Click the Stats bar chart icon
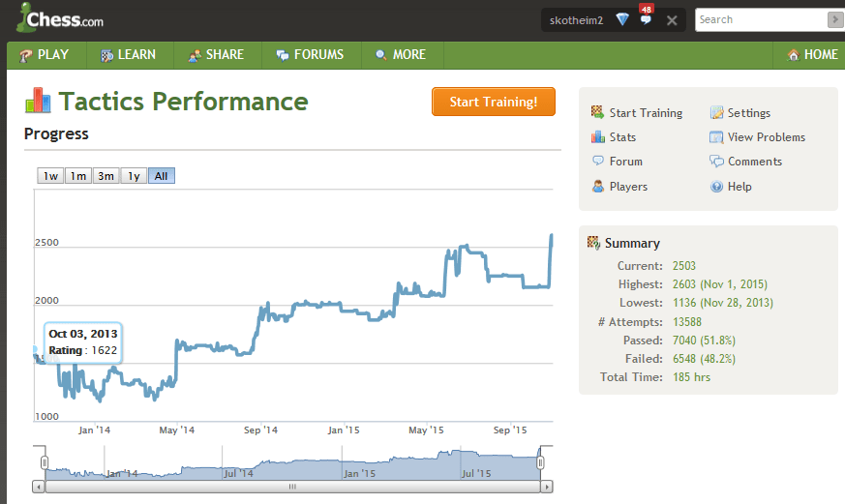Image resolution: width=845 pixels, height=504 pixels. tap(597, 136)
